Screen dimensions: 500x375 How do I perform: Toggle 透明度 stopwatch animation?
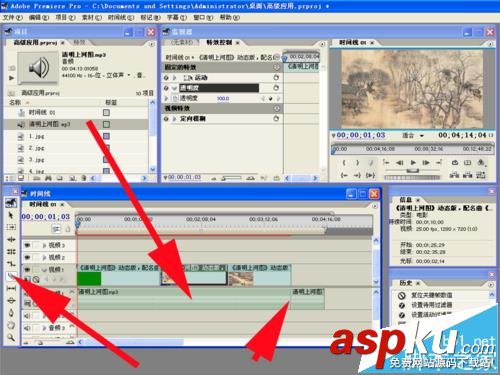click(175, 98)
